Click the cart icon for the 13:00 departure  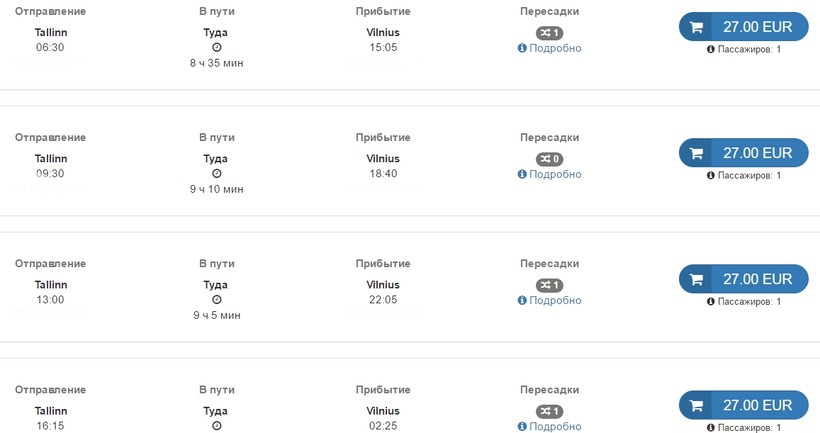click(x=696, y=279)
